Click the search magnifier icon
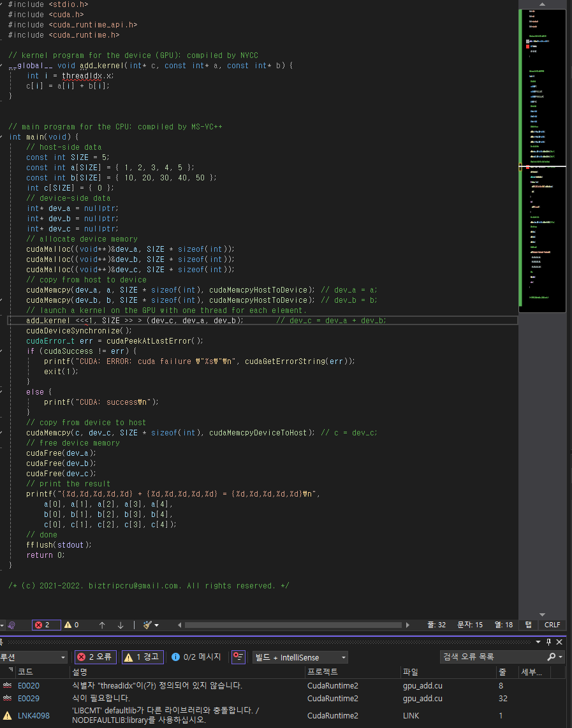The height and width of the screenshot is (728, 572). 551,657
